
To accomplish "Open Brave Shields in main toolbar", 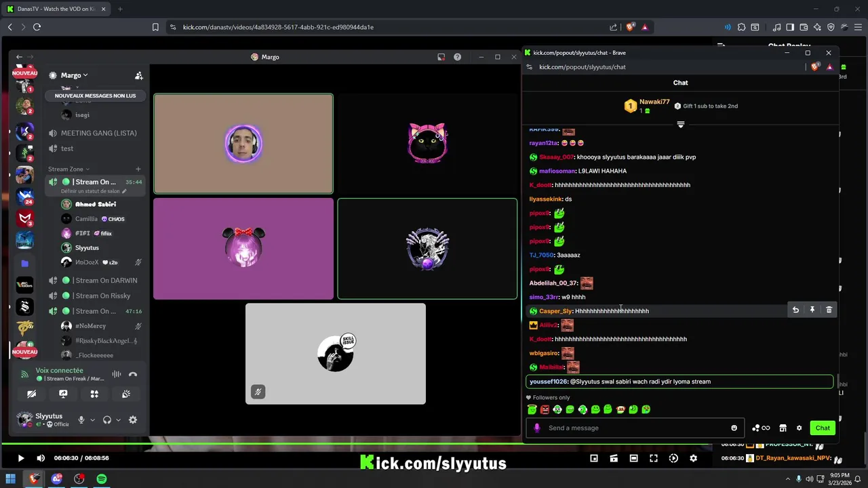I will 630,27.
